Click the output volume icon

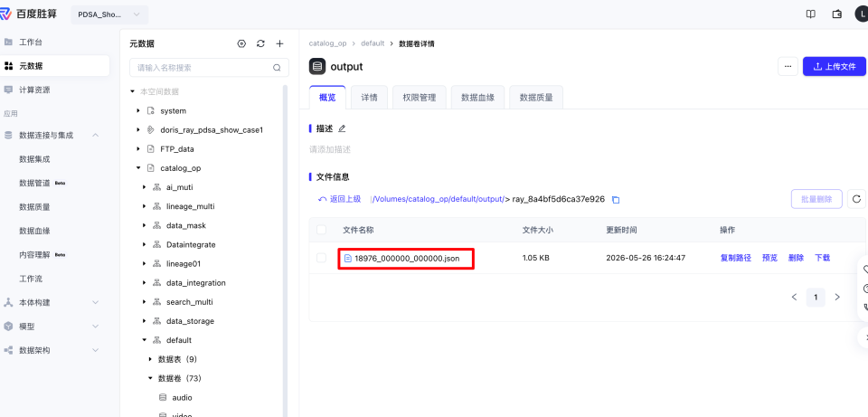317,66
